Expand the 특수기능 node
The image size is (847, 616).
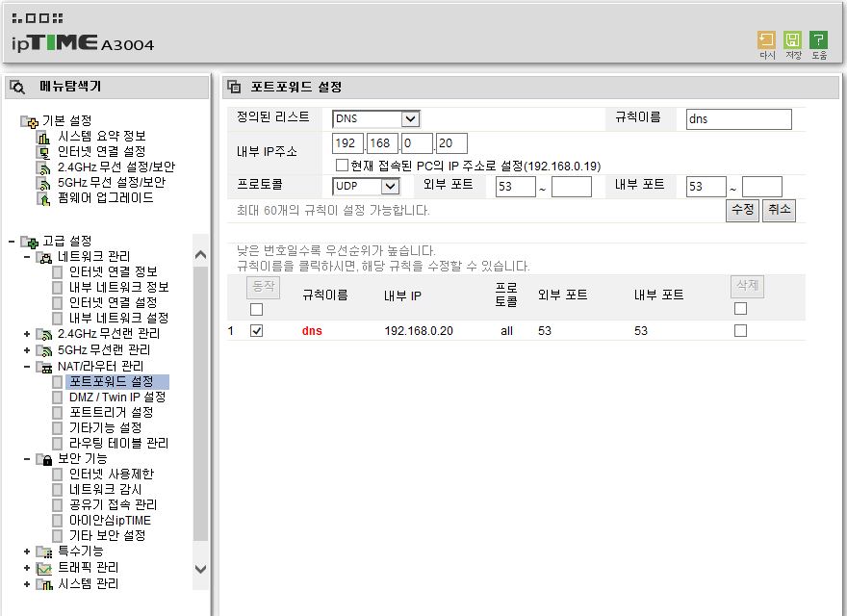point(27,552)
